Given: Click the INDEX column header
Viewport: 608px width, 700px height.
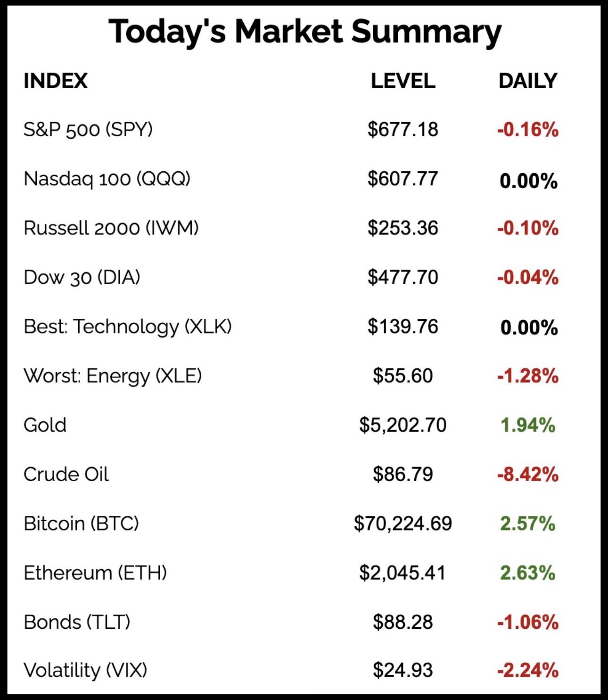Looking at the screenshot, I should [56, 81].
